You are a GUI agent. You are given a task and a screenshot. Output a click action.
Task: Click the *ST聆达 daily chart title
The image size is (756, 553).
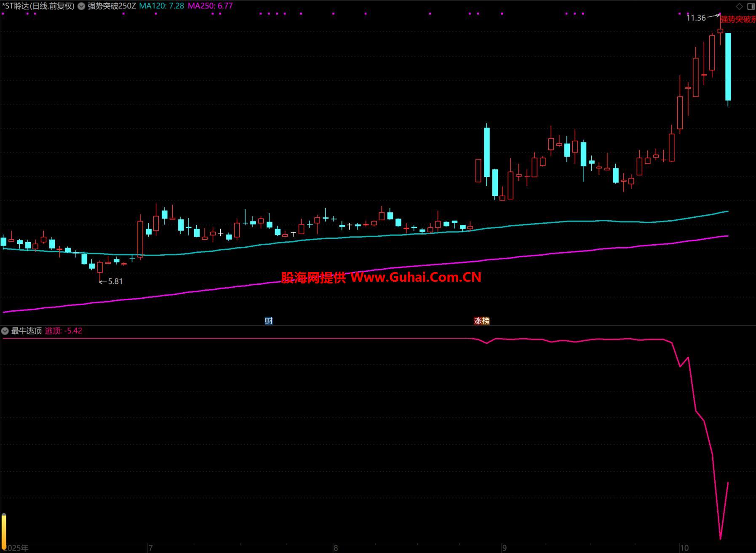(x=38, y=6)
